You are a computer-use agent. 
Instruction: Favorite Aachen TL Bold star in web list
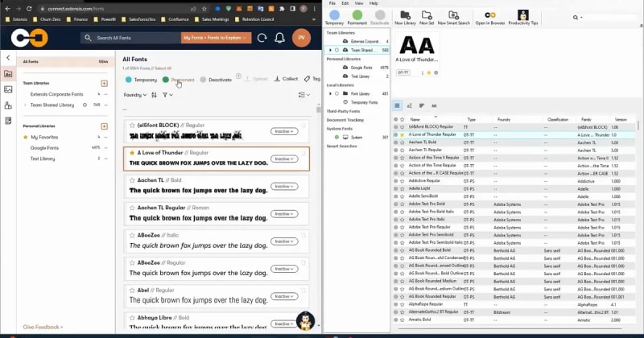pos(132,180)
